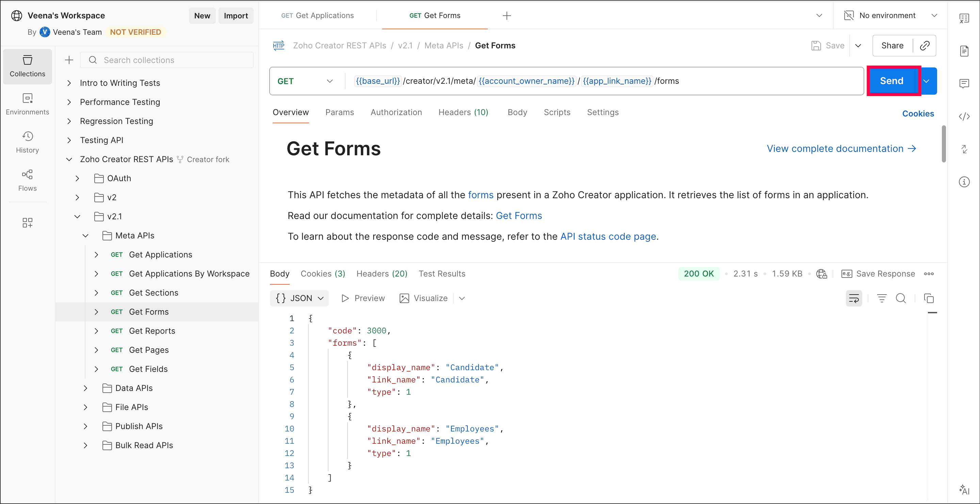Click the documentation pane scrollbar
This screenshot has height=504, width=980.
[x=944, y=144]
